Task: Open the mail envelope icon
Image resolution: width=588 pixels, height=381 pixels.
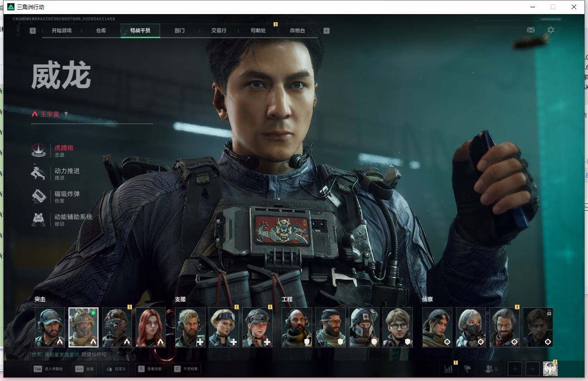Action: 530,30
